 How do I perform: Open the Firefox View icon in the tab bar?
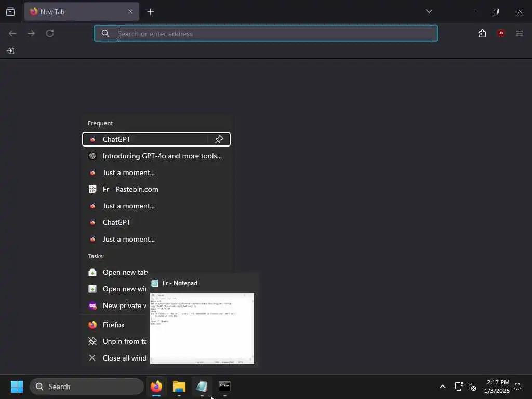point(10,11)
